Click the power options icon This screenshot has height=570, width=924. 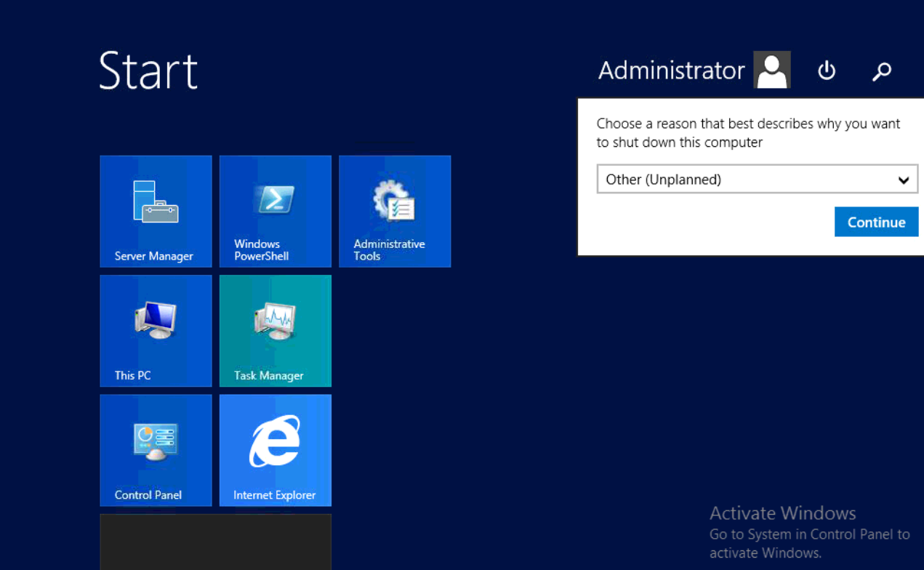(x=827, y=71)
